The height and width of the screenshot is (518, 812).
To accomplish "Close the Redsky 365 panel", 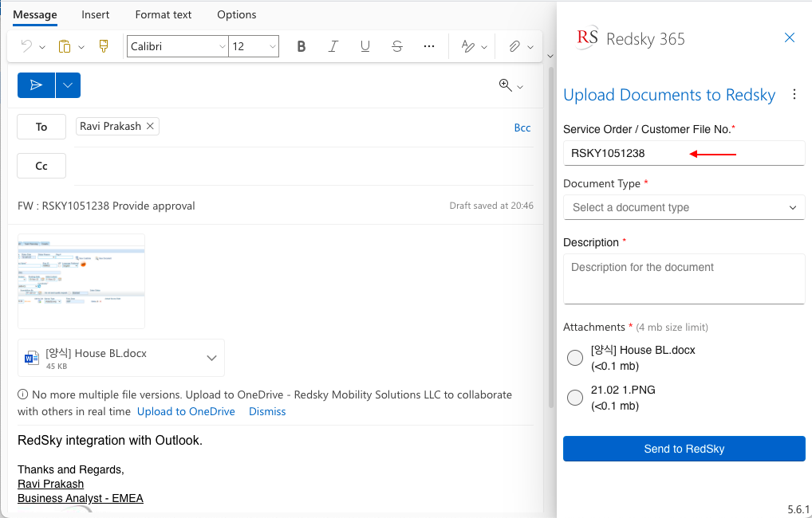I will pos(789,37).
